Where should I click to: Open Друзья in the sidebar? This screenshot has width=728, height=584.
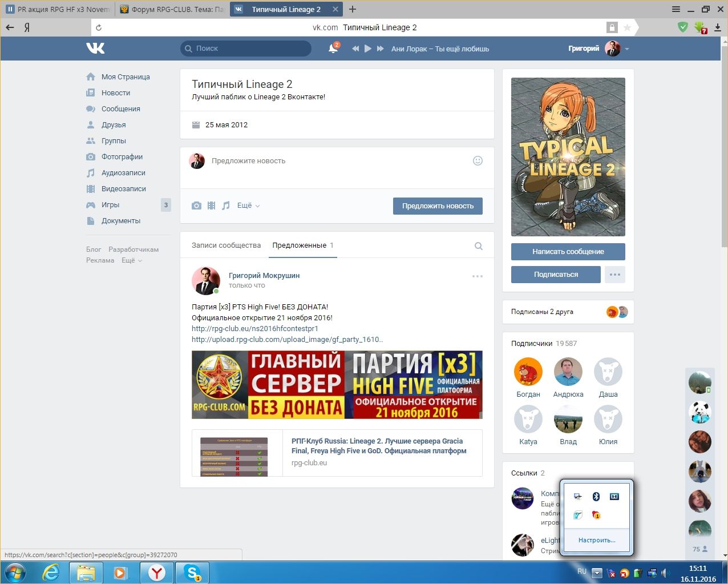pyautogui.click(x=114, y=124)
